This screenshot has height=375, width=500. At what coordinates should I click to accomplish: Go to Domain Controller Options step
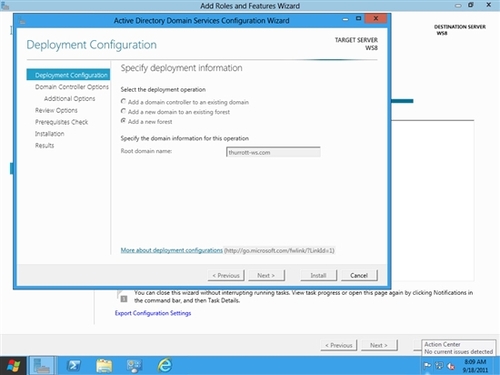click(x=72, y=87)
